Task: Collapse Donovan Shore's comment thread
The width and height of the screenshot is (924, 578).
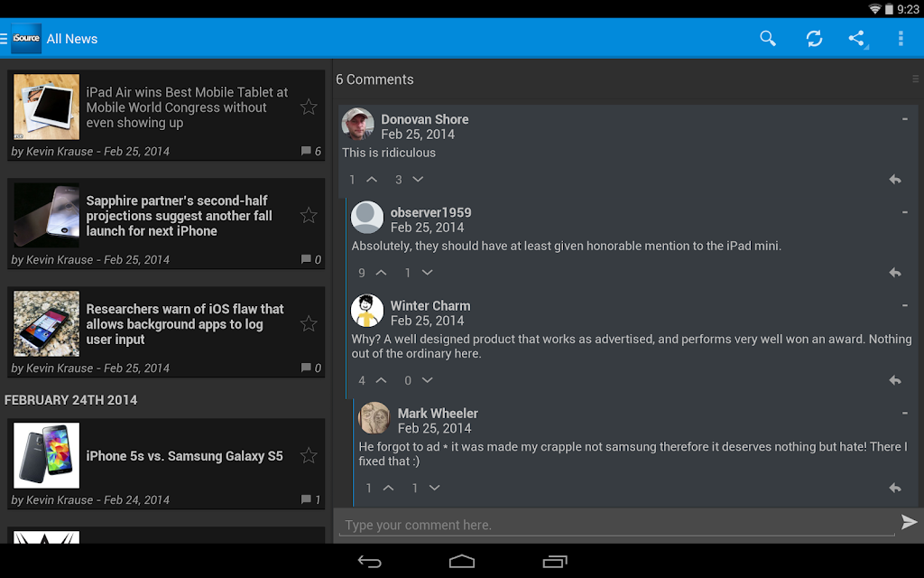Action: (x=904, y=119)
